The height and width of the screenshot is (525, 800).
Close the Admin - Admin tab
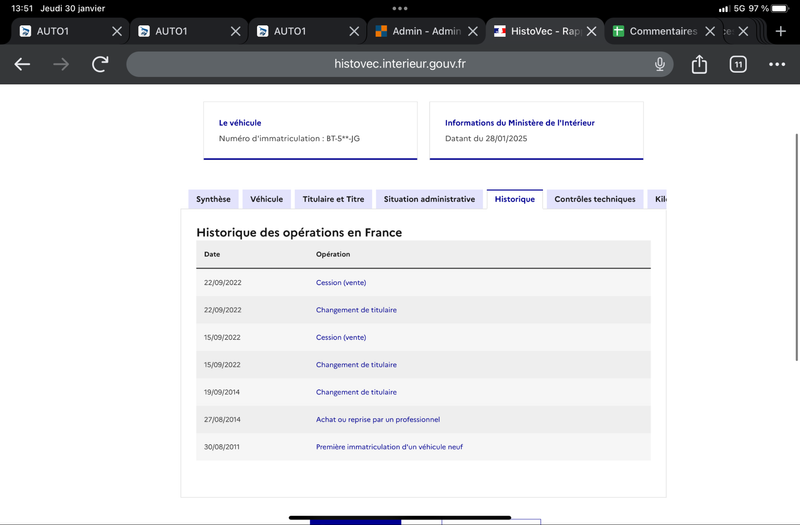click(x=473, y=31)
